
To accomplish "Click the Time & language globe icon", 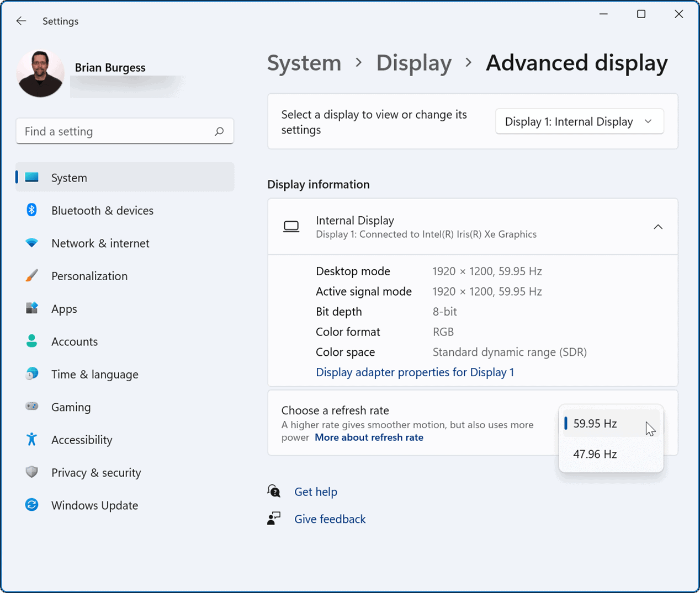I will 32,374.
